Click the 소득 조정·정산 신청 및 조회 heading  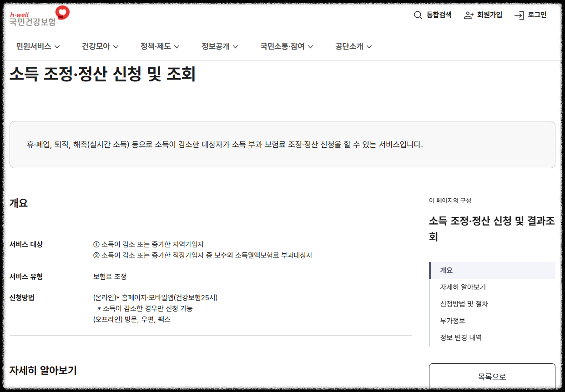click(102, 74)
